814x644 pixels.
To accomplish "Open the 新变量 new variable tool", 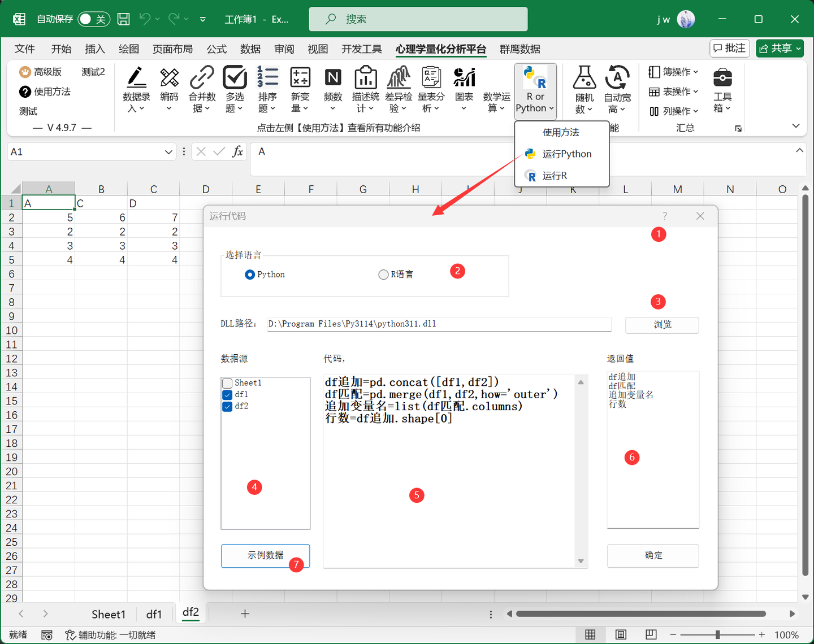I will pyautogui.click(x=300, y=90).
